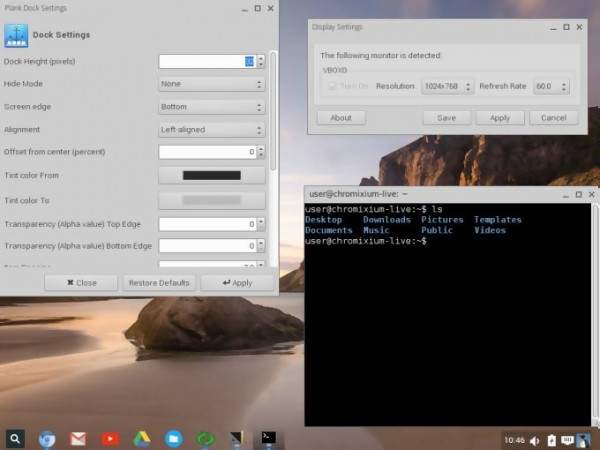Pick the Tint color From swatch
This screenshot has height=450, width=600.
pyautogui.click(x=212, y=175)
